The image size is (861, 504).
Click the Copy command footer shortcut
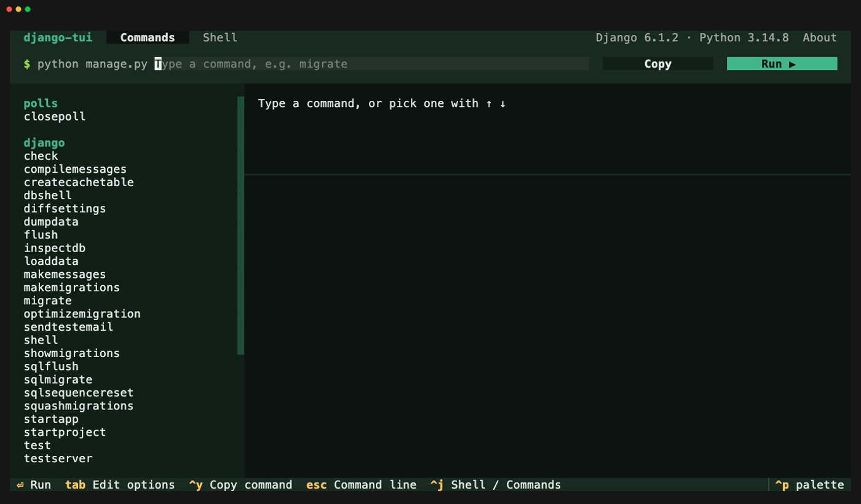tap(240, 485)
